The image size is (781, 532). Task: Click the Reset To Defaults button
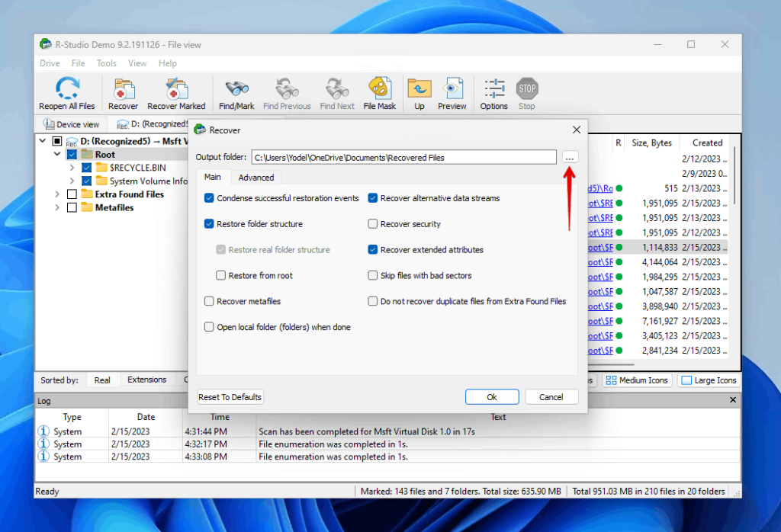230,396
